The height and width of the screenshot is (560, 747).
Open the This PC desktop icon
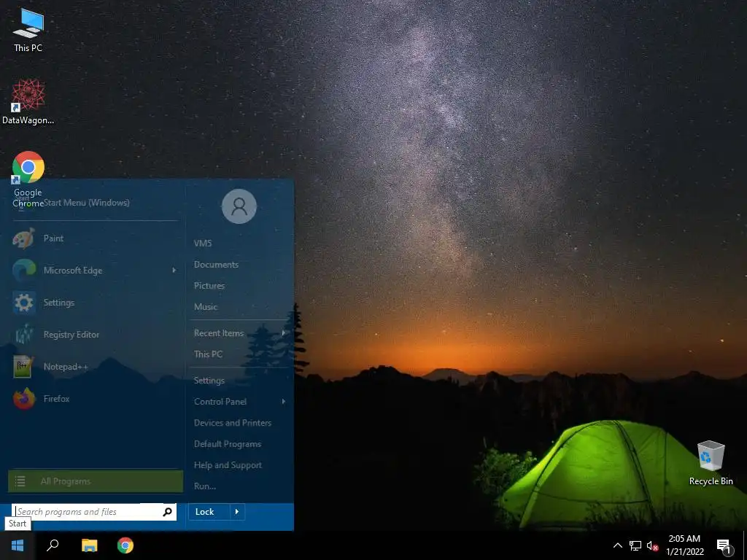(x=28, y=29)
